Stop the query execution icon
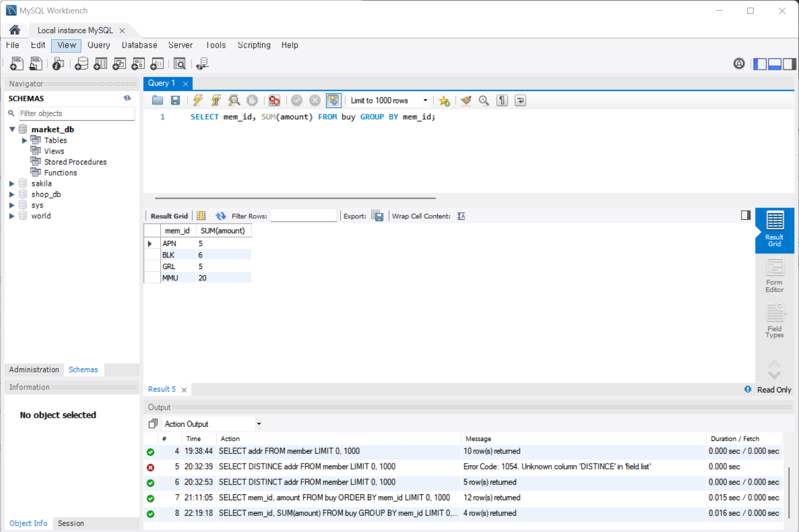This screenshot has height=532, width=799. [252, 100]
